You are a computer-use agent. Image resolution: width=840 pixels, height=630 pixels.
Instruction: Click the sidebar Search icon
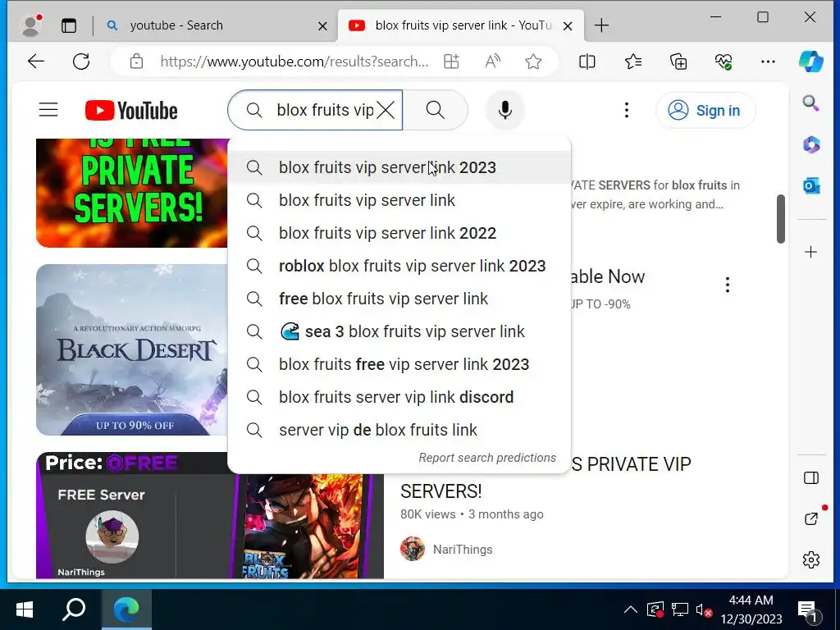click(811, 103)
